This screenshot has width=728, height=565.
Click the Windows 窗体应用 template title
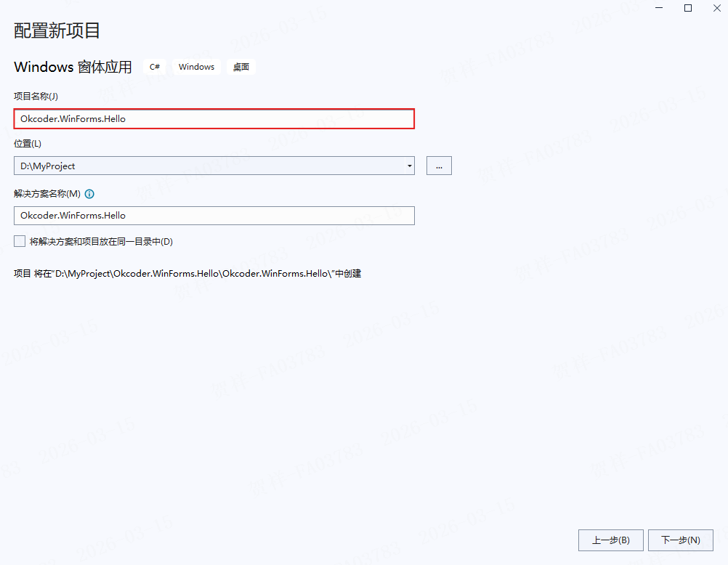click(x=73, y=67)
